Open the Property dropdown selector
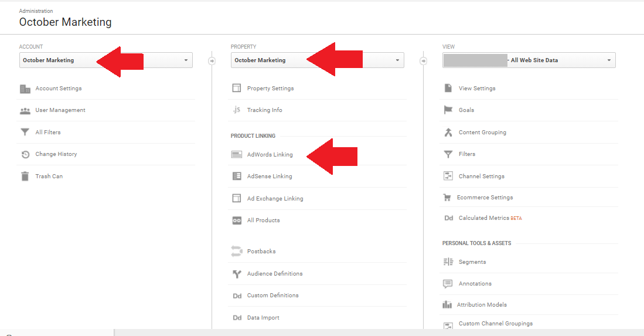Image resolution: width=644 pixels, height=336 pixels. coord(318,60)
